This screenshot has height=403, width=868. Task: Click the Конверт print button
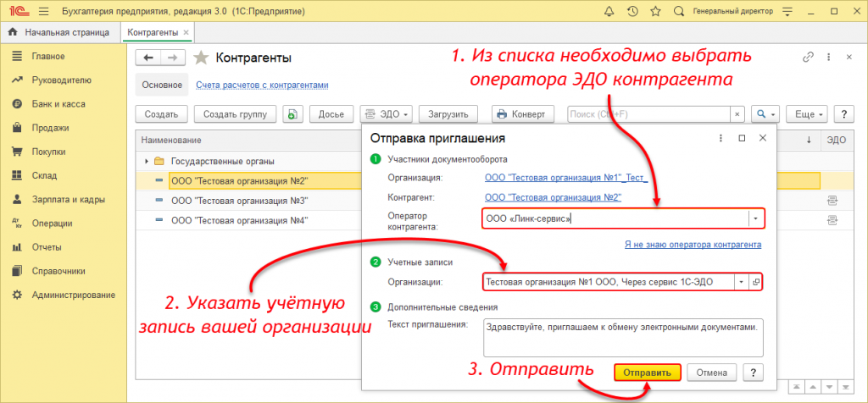(522, 114)
